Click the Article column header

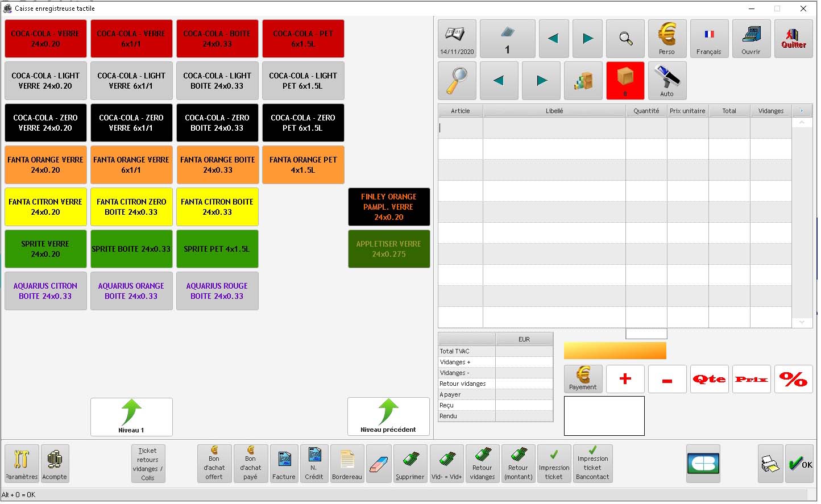461,111
